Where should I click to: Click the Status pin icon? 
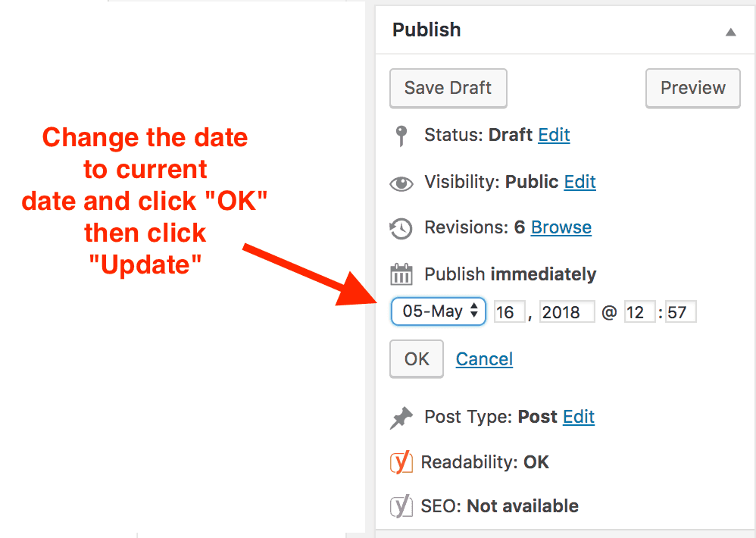(x=401, y=136)
